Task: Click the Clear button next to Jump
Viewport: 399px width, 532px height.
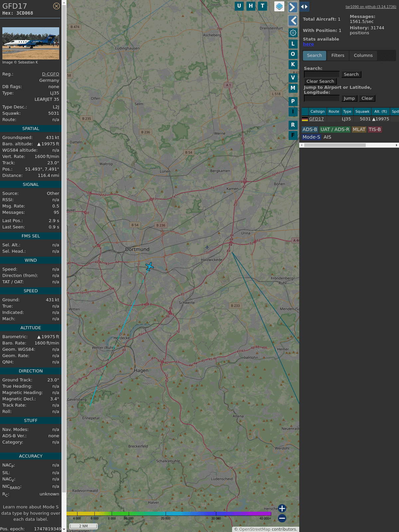Action: click(367, 98)
